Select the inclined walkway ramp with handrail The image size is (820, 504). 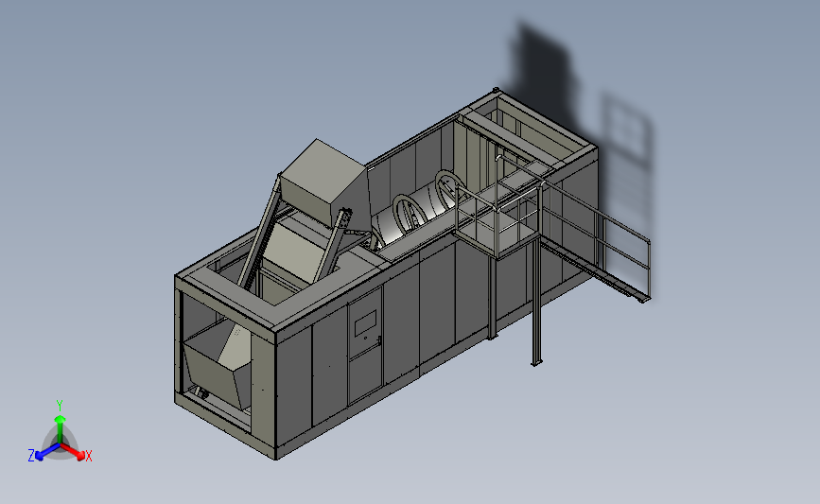596,243
